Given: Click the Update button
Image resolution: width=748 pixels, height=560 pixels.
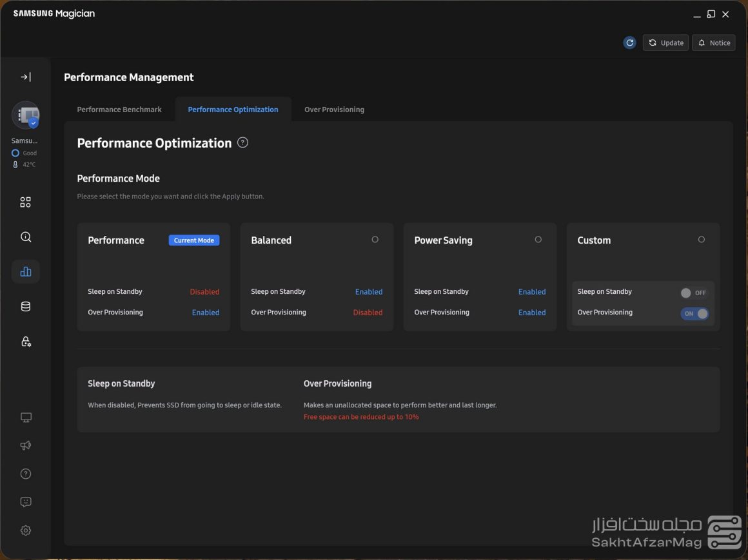Looking at the screenshot, I should click(x=665, y=43).
